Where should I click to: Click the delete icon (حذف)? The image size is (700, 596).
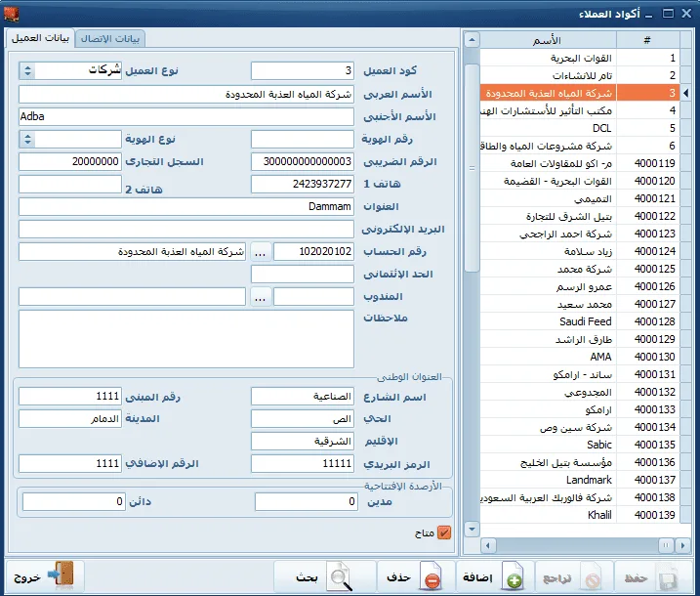pos(431,576)
